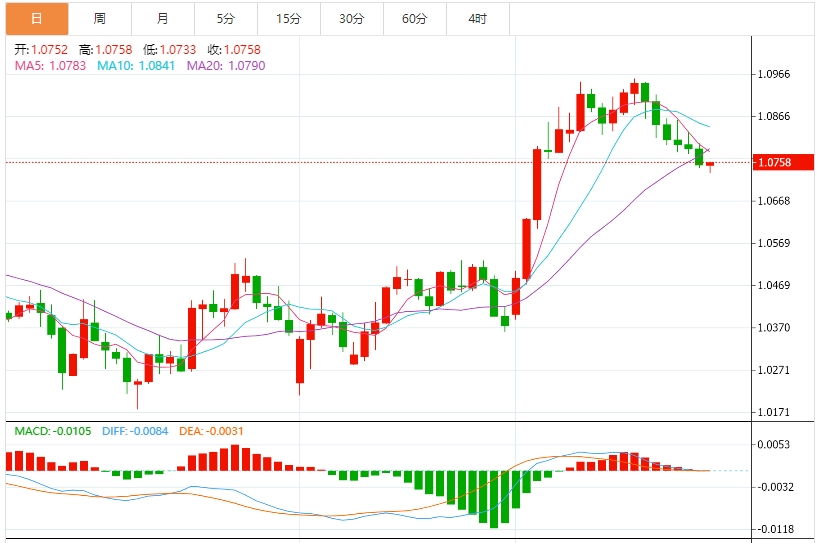Click the DEA value label

(211, 431)
